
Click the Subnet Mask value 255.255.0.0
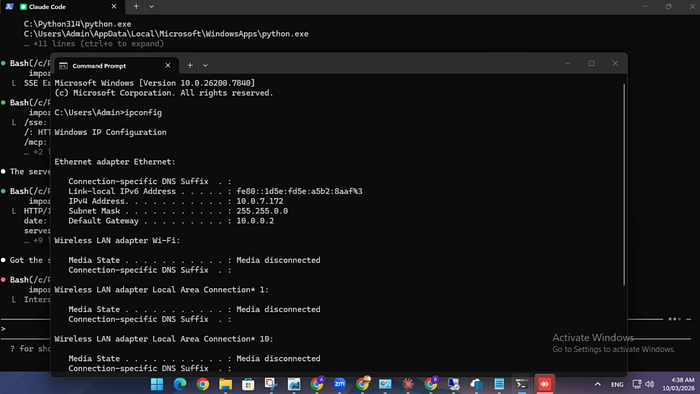tap(262, 211)
